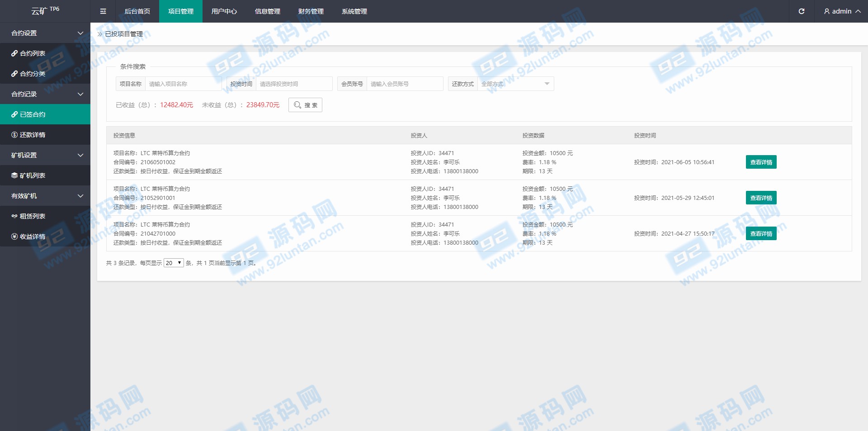The width and height of the screenshot is (868, 431).
Task: Focus the 会员账号 input field
Action: [405, 84]
